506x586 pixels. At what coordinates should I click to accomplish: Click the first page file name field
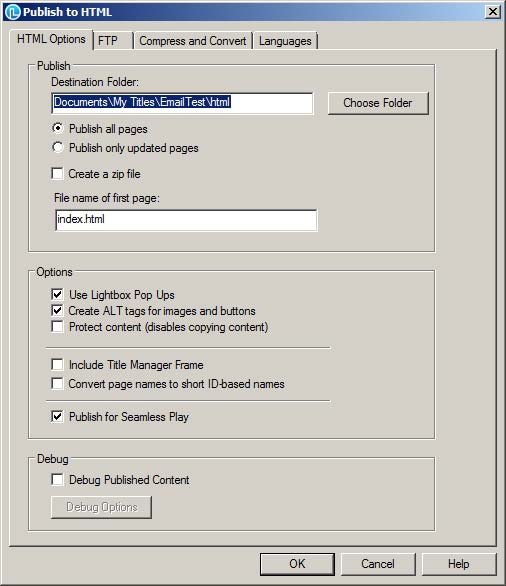point(186,220)
